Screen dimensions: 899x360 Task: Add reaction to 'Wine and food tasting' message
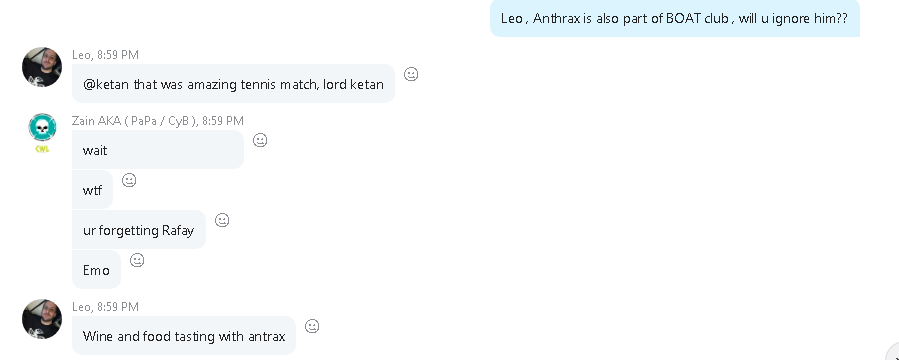(312, 326)
